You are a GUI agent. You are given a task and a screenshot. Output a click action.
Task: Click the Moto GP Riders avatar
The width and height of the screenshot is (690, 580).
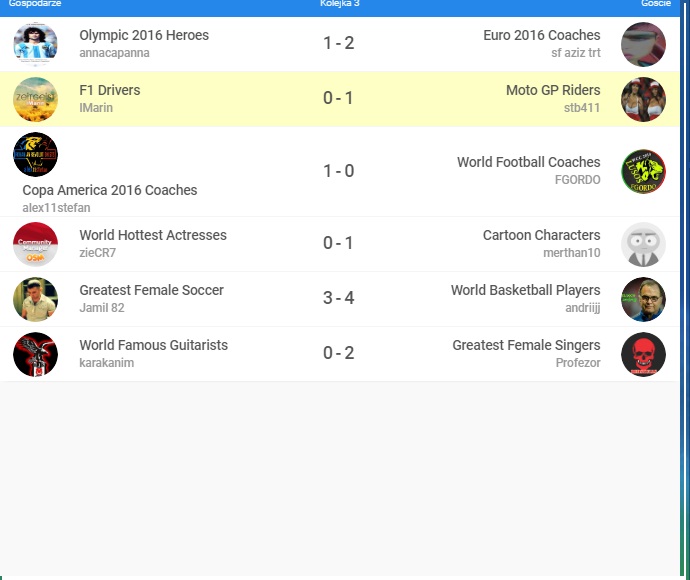(x=643, y=99)
